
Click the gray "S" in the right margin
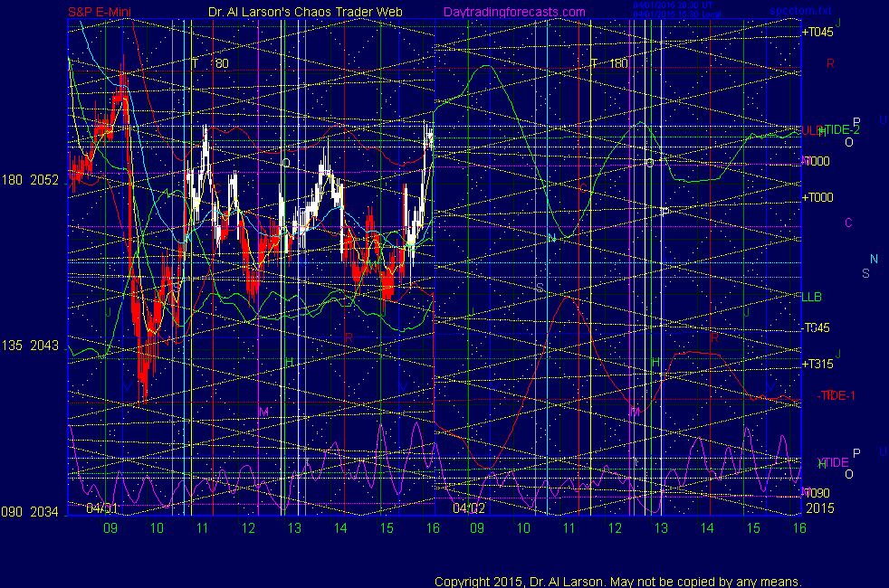(865, 273)
